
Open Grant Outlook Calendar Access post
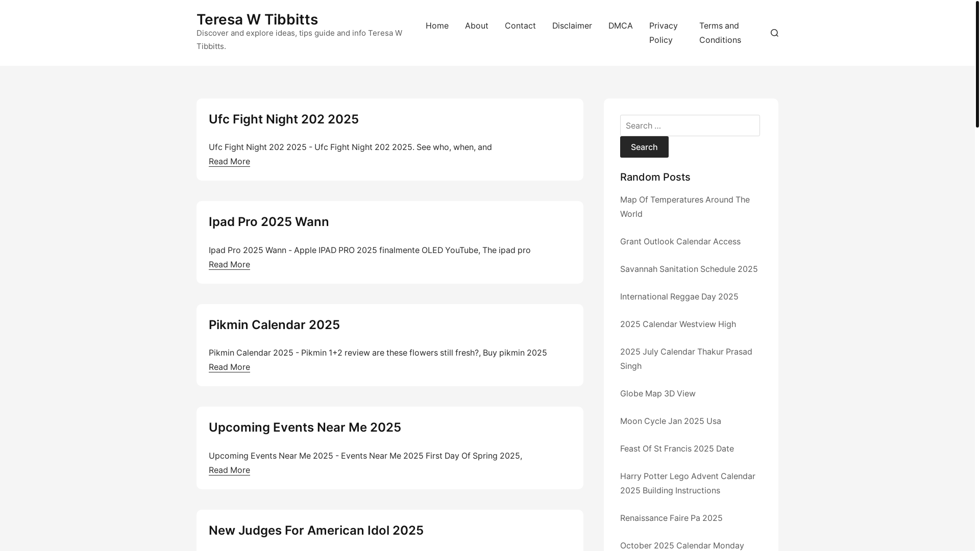point(680,241)
